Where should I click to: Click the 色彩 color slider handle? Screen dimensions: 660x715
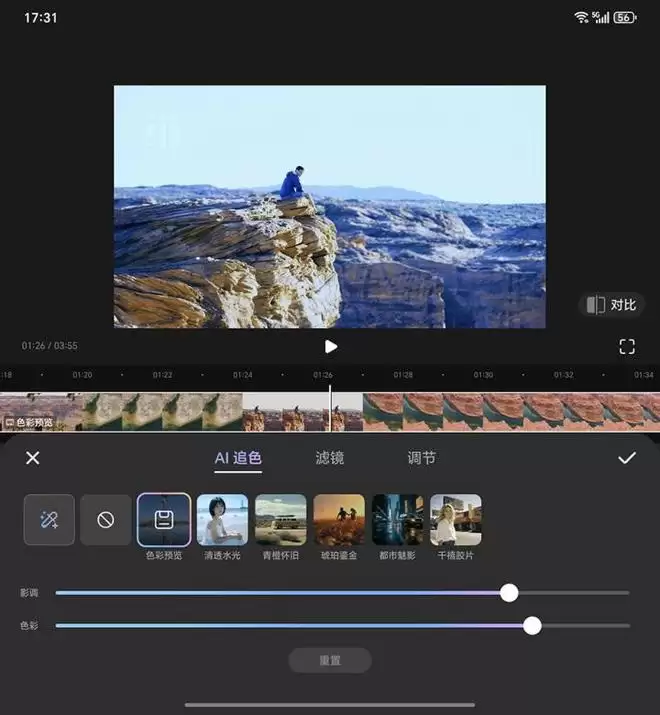tap(532, 626)
